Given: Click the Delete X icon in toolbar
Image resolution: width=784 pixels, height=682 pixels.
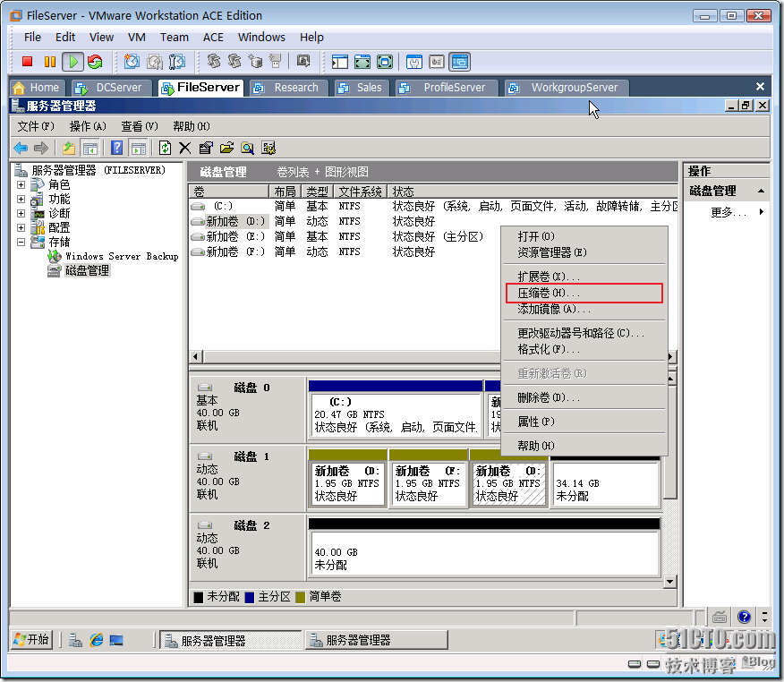Looking at the screenshot, I should point(185,148).
